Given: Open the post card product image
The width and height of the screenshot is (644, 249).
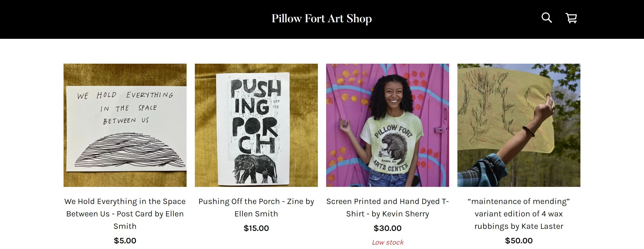Looking at the screenshot, I should (x=125, y=125).
